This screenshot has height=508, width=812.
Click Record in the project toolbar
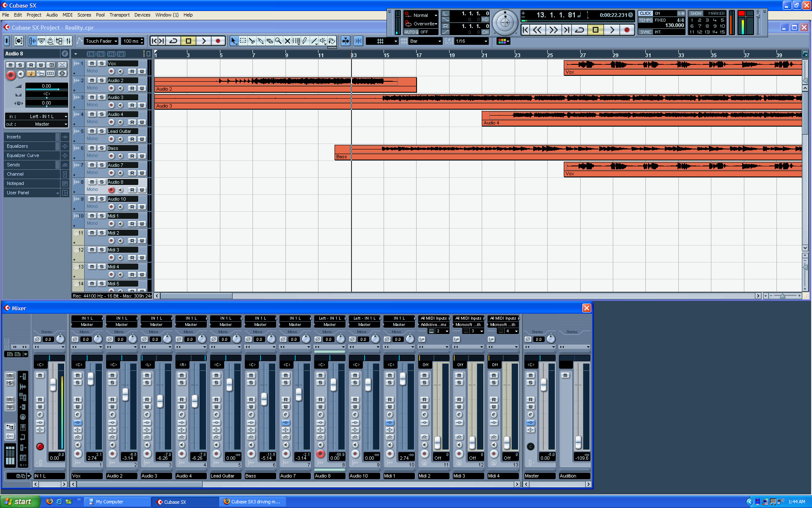pyautogui.click(x=218, y=41)
